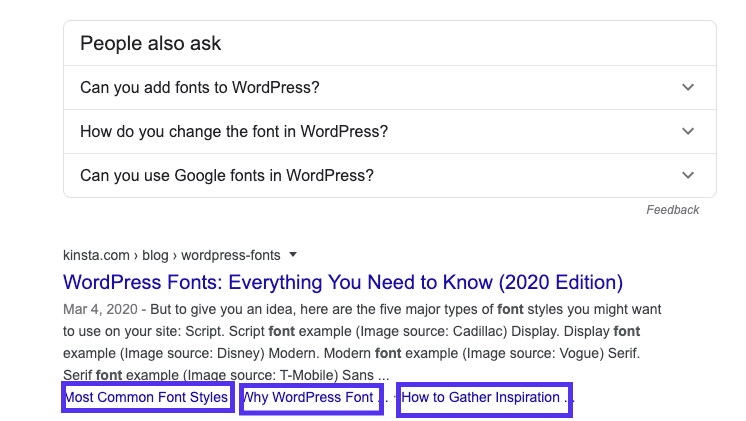Open question "Can you use Google fonts in WordPress?"

click(227, 175)
